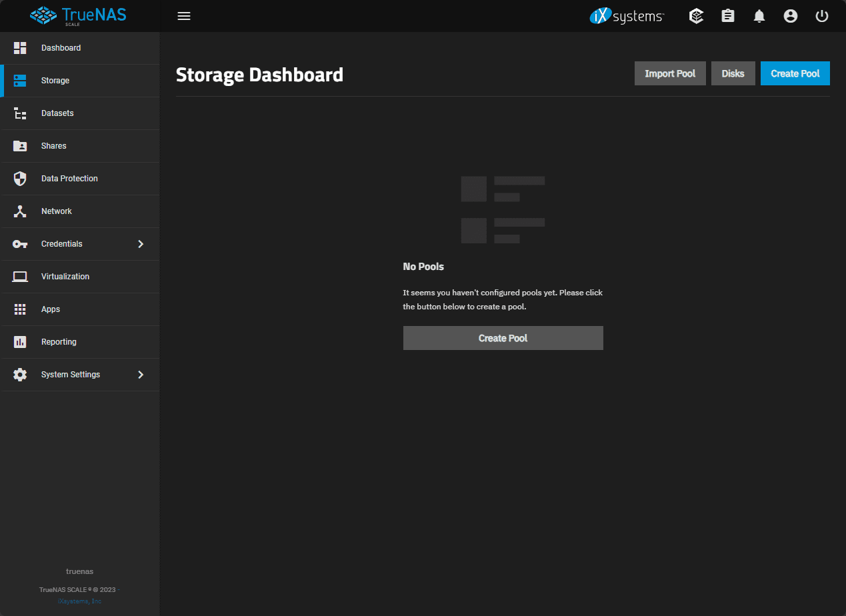Click the Shares folder icon in the sidebar
The width and height of the screenshot is (846, 616).
20,145
